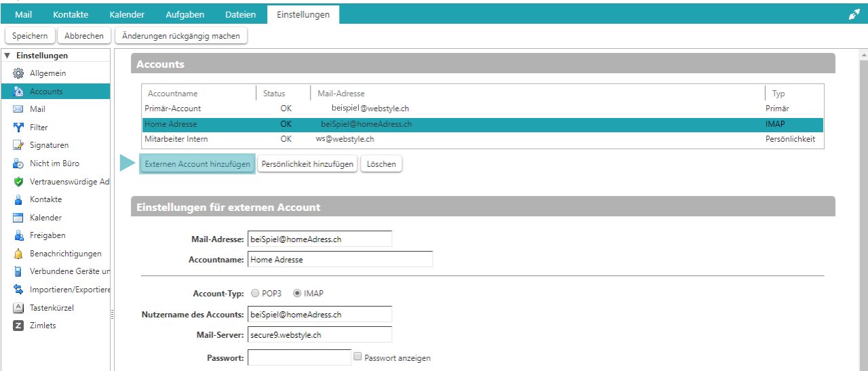
Task: Select the IMAP account type
Action: click(297, 294)
